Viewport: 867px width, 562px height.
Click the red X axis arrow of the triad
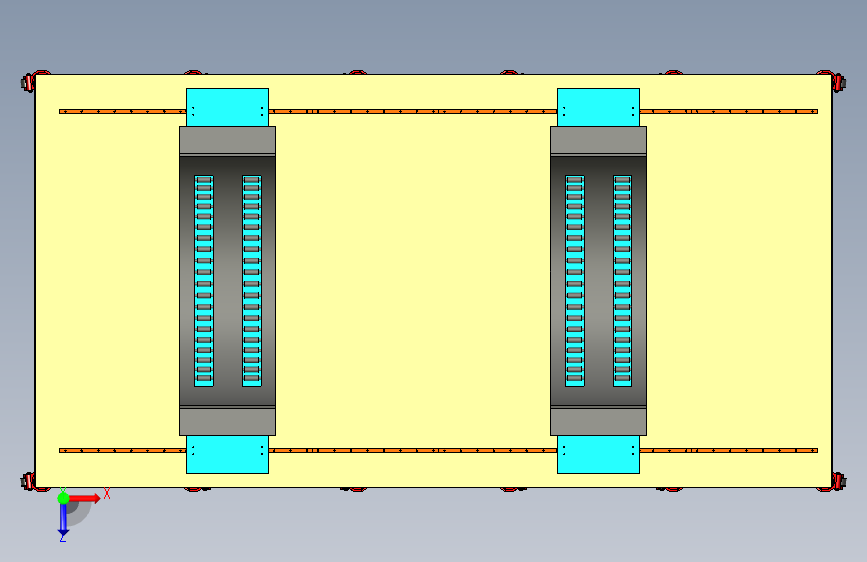coord(84,498)
